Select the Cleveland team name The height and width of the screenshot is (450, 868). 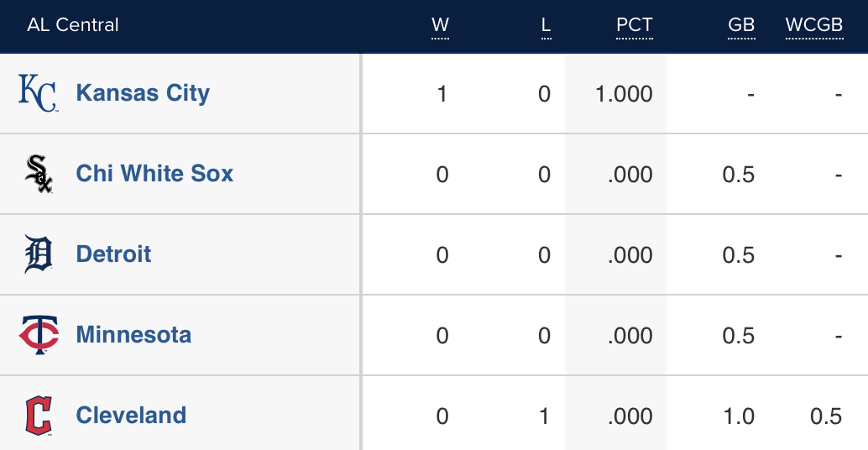[x=131, y=416]
